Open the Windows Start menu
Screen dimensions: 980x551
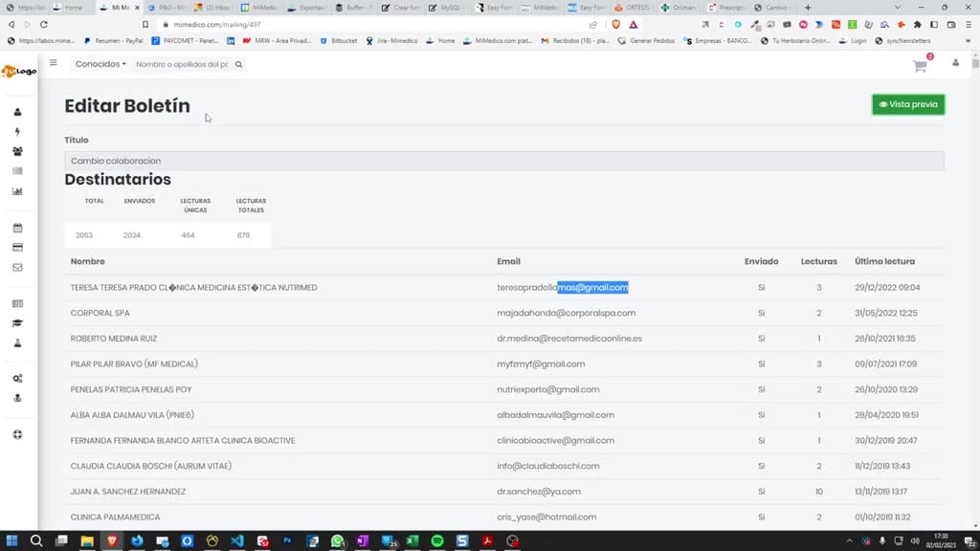tap(11, 540)
